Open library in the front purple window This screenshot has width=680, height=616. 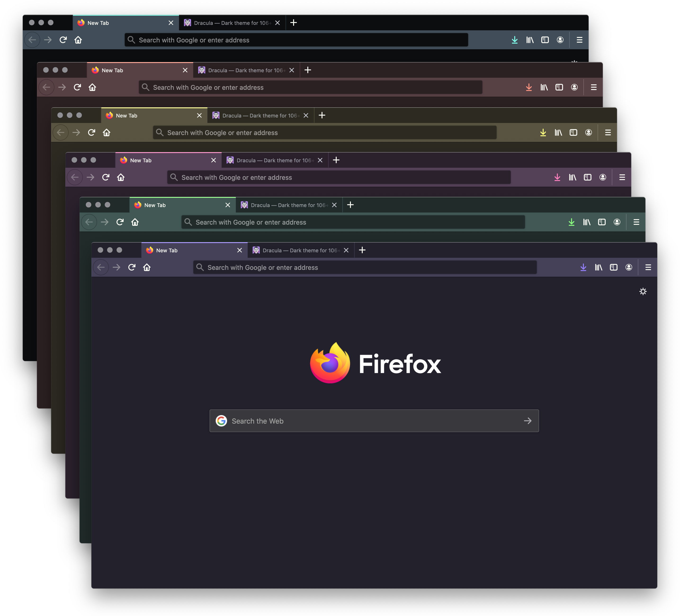(598, 267)
